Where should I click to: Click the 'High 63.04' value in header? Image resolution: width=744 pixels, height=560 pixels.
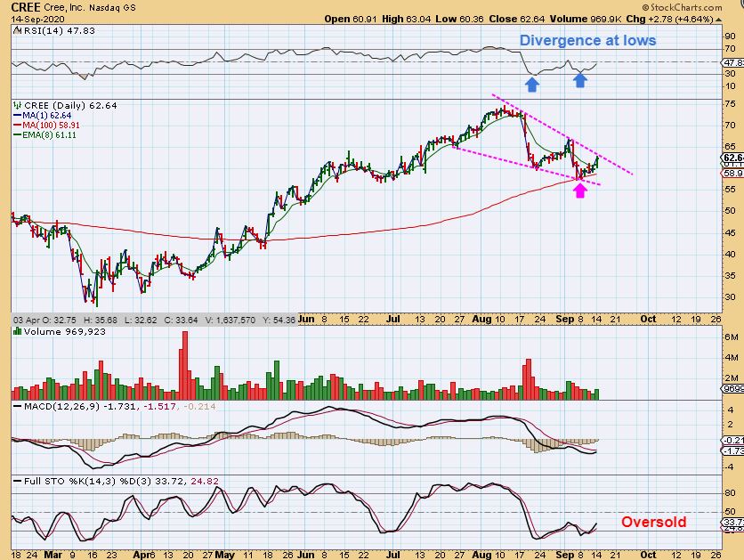[406, 19]
